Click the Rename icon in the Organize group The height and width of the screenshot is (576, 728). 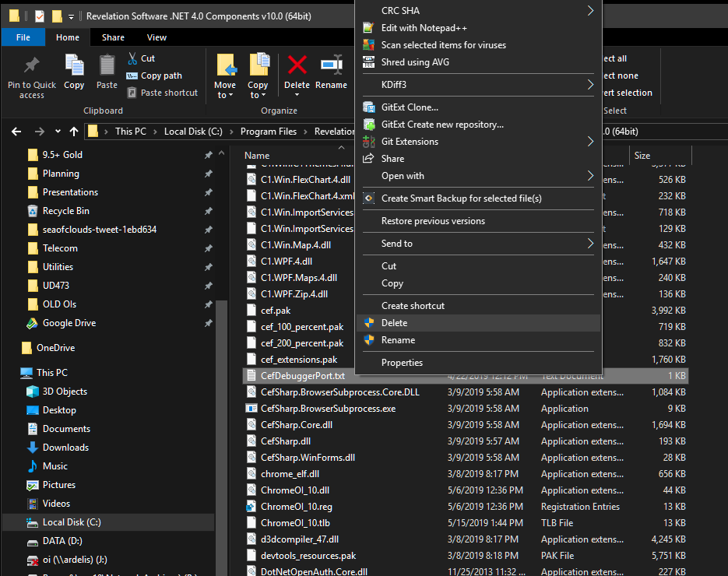(332, 65)
